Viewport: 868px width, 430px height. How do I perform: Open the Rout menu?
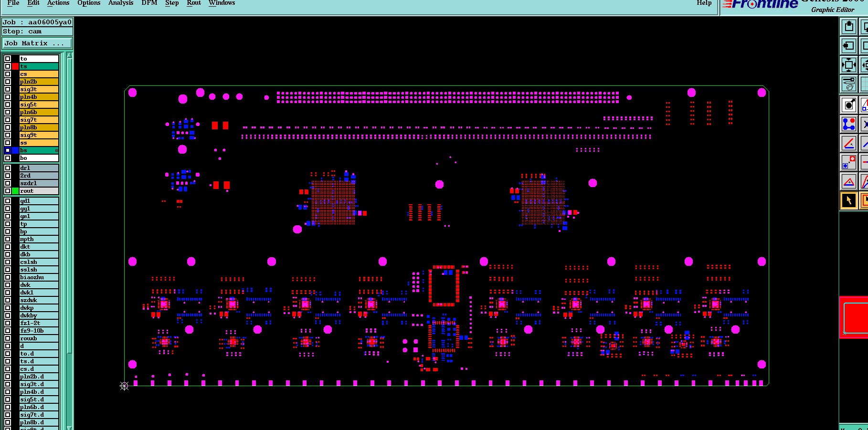point(194,3)
